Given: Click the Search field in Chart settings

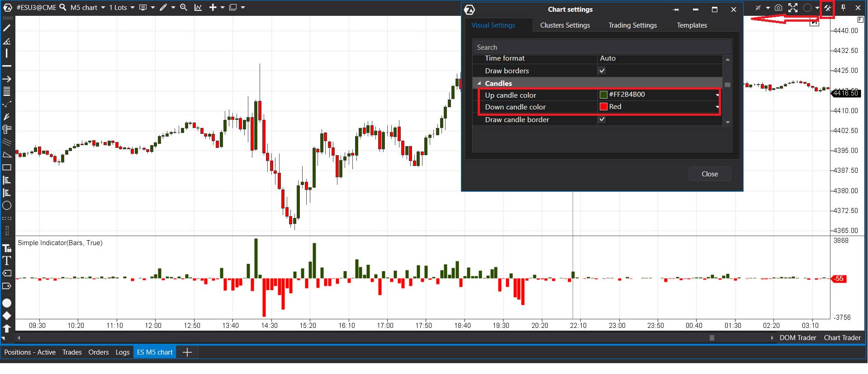Looking at the screenshot, I should [602, 47].
